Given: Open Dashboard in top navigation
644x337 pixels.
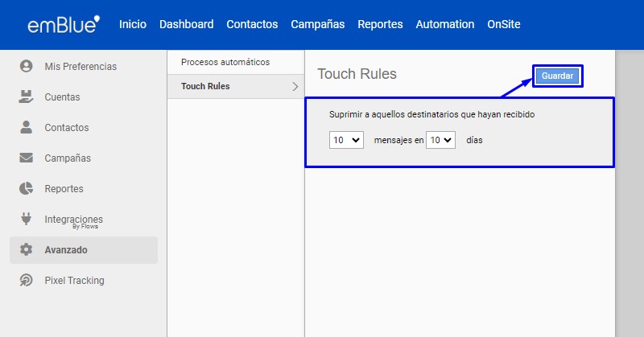Looking at the screenshot, I should tap(187, 24).
